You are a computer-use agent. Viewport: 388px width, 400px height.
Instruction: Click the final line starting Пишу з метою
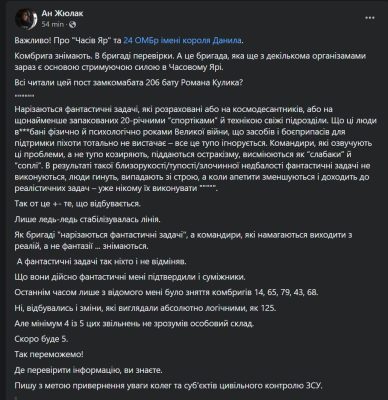tap(169, 386)
